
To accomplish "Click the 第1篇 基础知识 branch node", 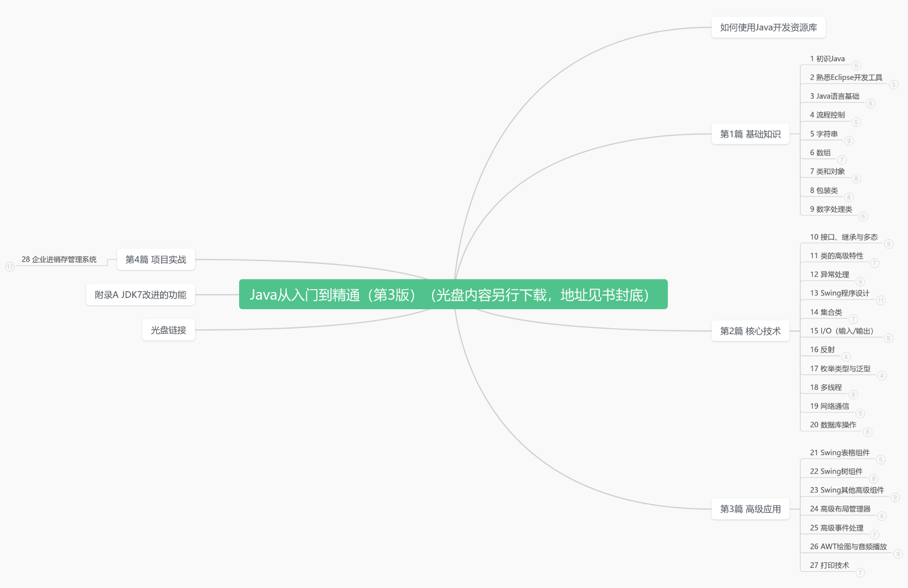I will pyautogui.click(x=750, y=134).
